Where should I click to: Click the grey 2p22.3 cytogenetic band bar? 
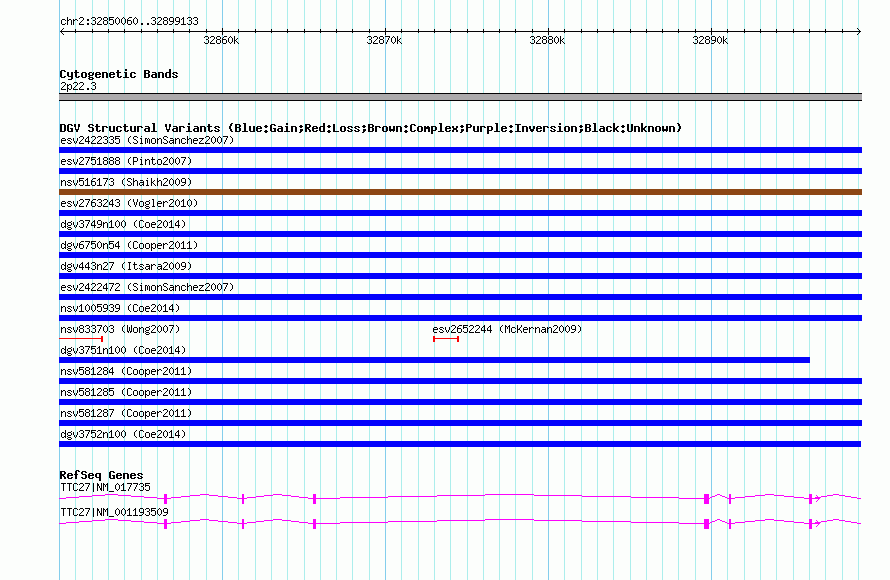point(460,97)
